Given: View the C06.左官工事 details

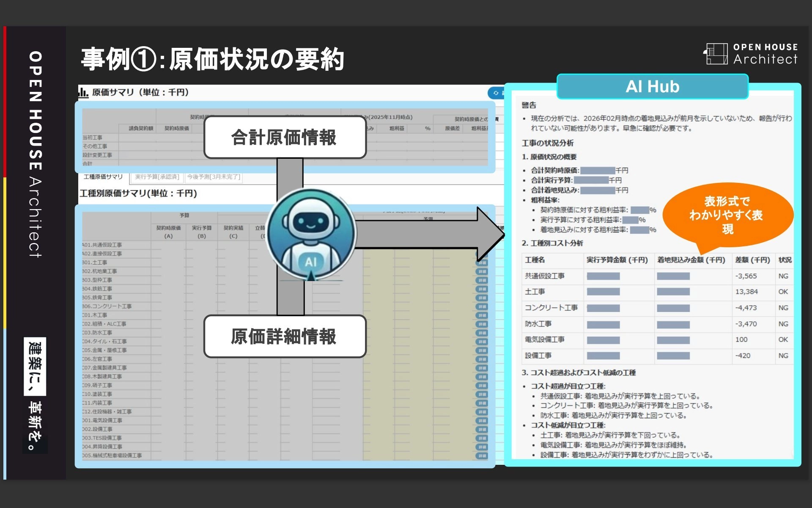Looking at the screenshot, I should (x=482, y=359).
